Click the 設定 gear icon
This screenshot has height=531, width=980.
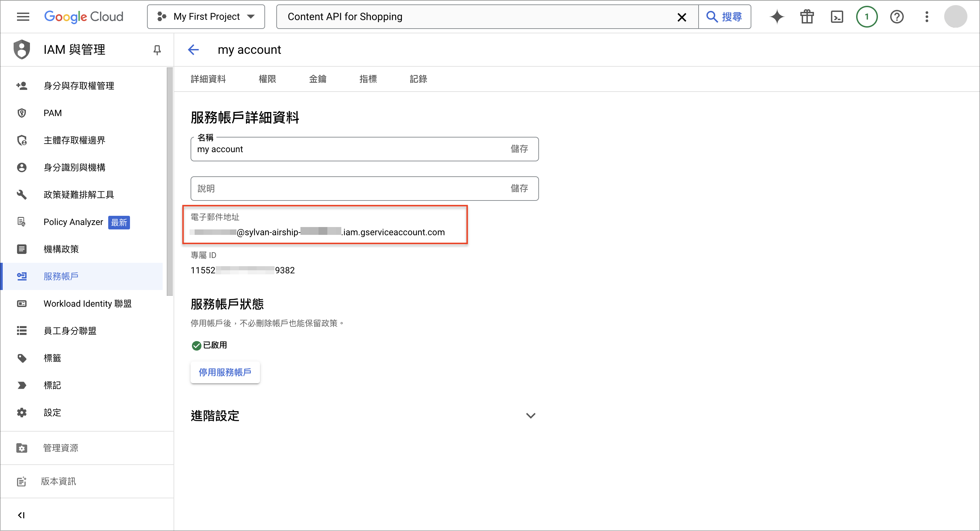(x=22, y=413)
